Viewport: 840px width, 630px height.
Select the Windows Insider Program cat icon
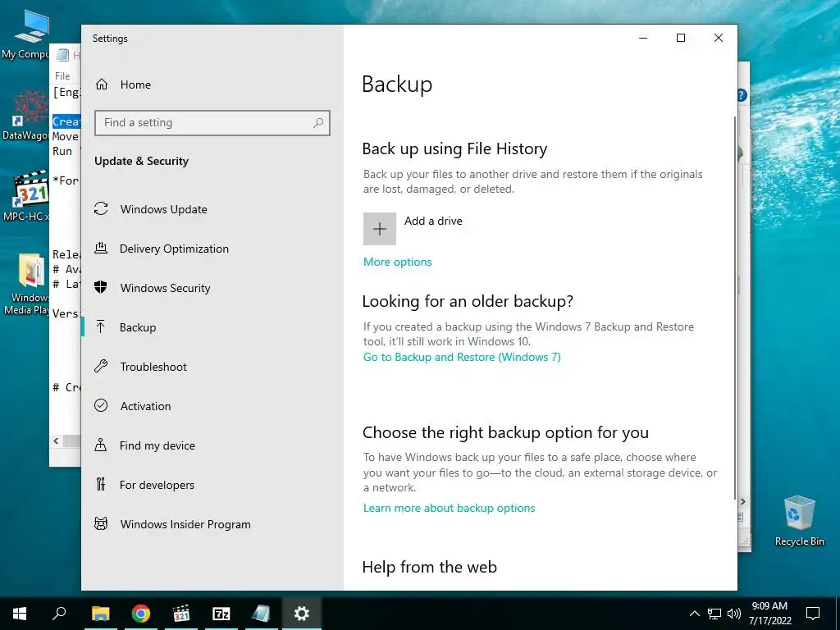[x=101, y=524]
